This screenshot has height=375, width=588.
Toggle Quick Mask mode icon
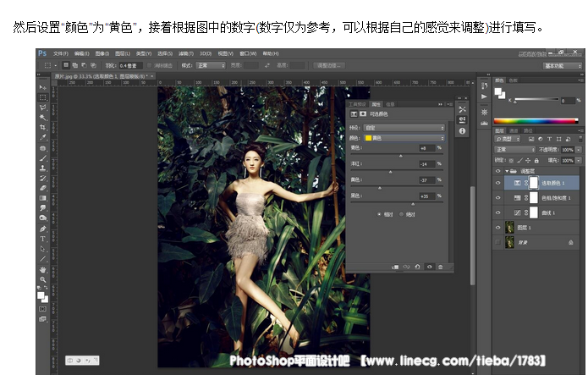pos(43,309)
